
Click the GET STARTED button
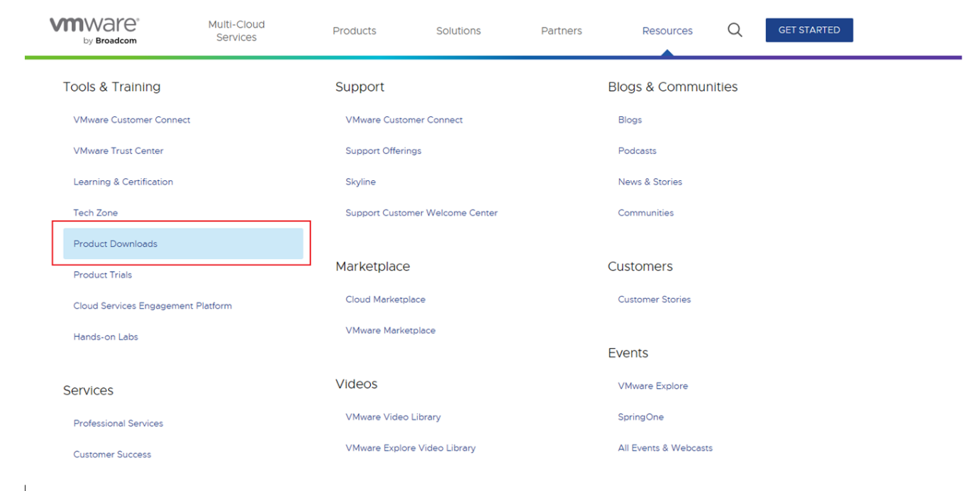pyautogui.click(x=809, y=30)
